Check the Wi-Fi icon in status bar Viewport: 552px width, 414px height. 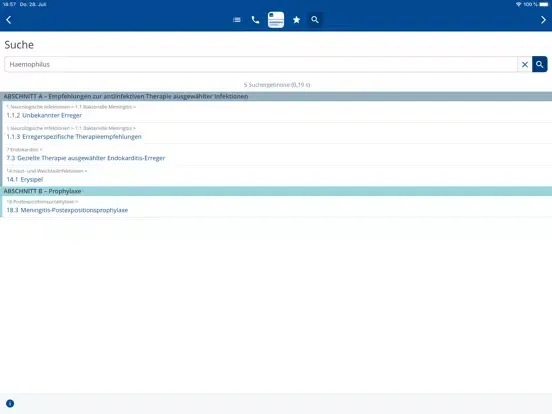pyautogui.click(x=519, y=4)
